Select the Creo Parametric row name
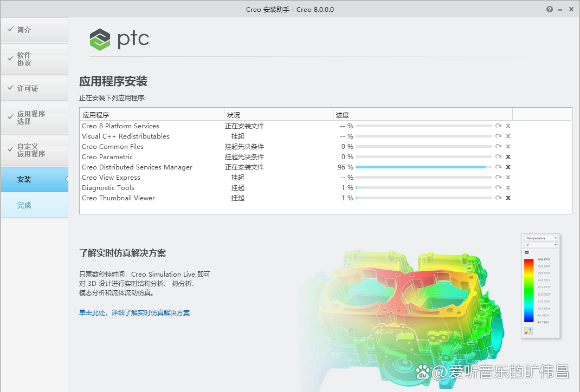The height and width of the screenshot is (392, 580). click(107, 156)
